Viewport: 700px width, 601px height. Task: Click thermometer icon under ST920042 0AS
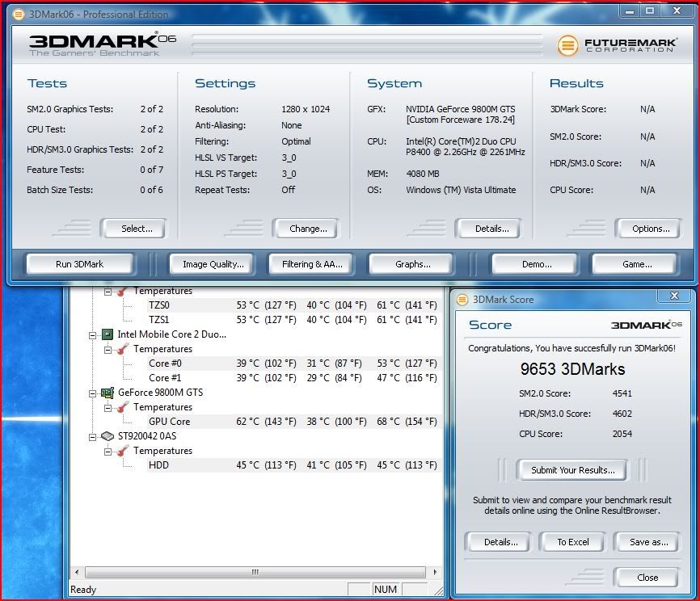122,451
